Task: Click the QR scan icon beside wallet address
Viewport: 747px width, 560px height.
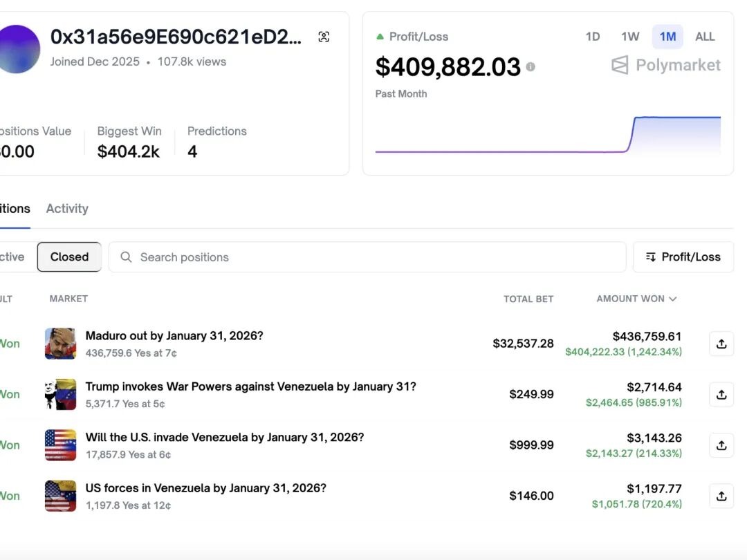Action: (324, 37)
